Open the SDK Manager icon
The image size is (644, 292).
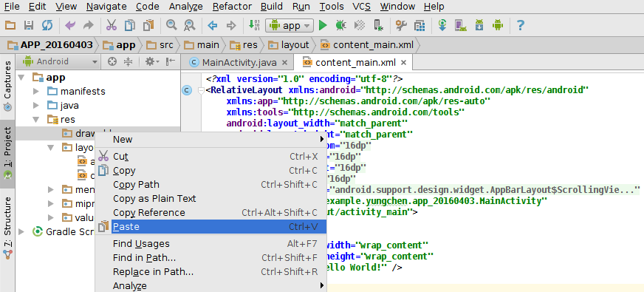click(479, 25)
